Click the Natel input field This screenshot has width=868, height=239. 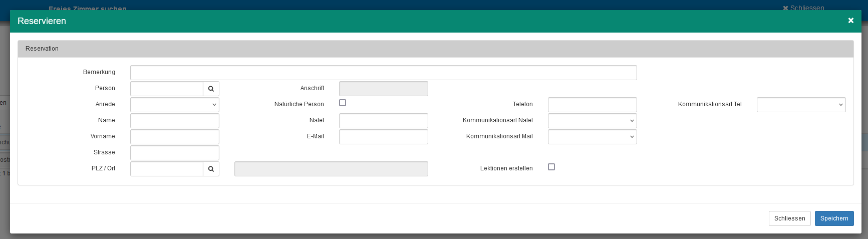(x=383, y=121)
